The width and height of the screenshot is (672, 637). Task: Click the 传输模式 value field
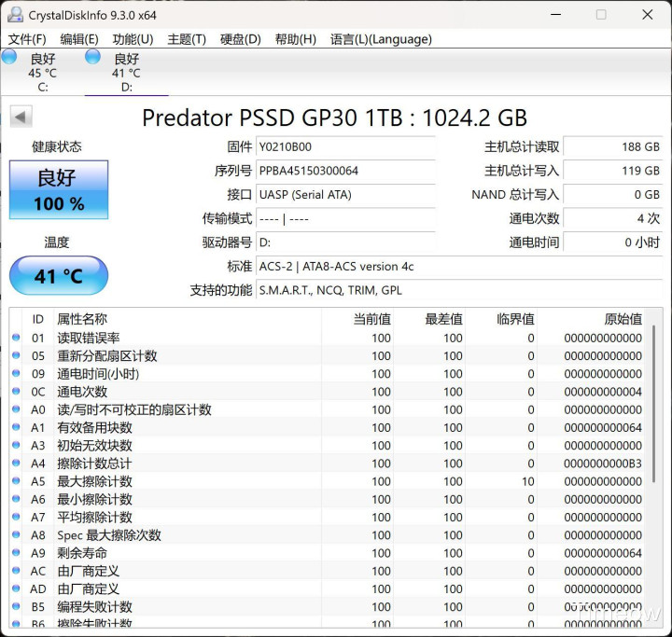(345, 219)
